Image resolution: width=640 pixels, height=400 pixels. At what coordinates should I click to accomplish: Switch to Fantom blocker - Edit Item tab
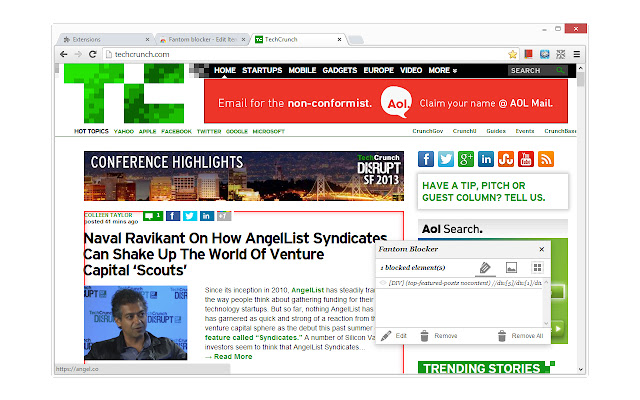coord(200,40)
